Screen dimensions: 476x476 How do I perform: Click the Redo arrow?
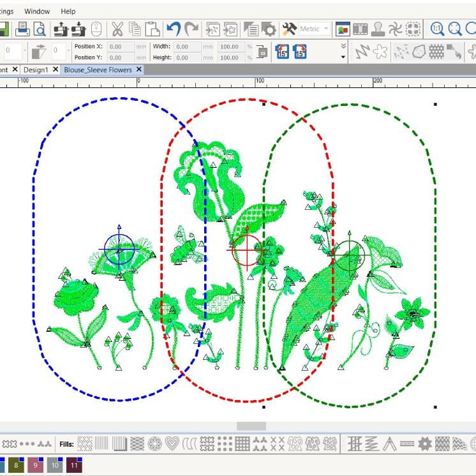click(191, 29)
